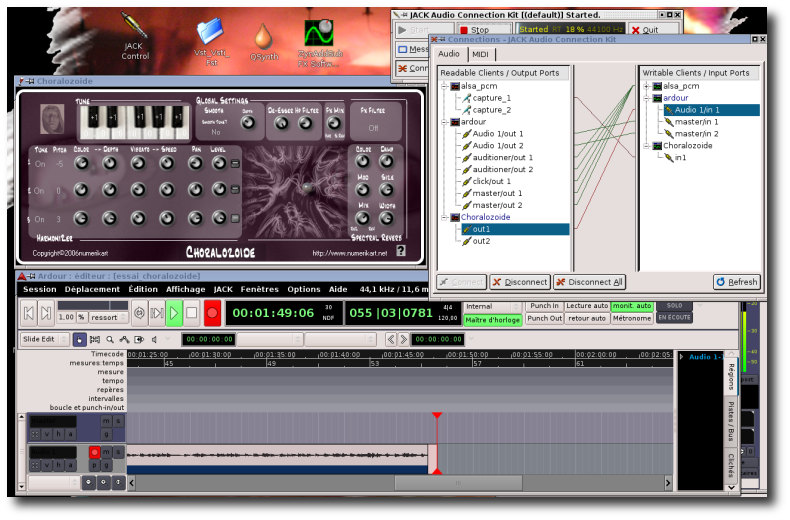Switch to the Pistes / Bus side tab
Viewport: 790px width, 520px height.
click(732, 422)
